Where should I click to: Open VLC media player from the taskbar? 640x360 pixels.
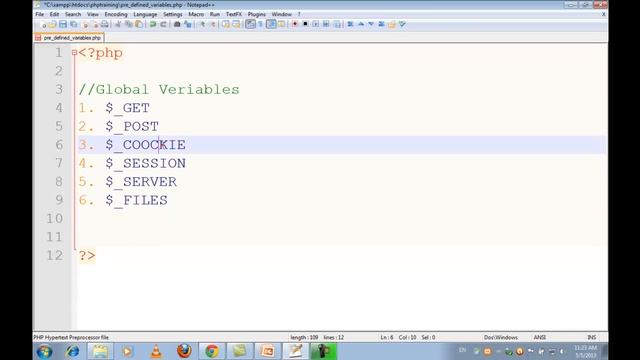click(x=156, y=351)
